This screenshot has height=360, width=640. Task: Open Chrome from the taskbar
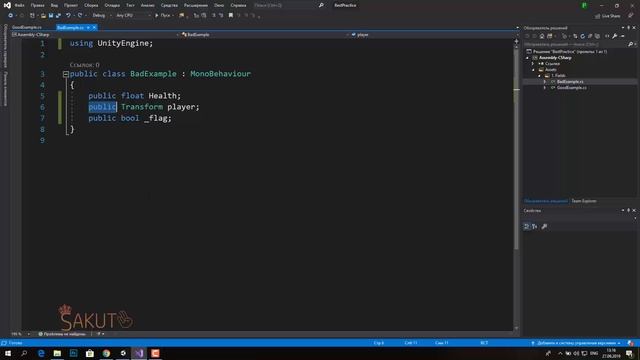(106, 353)
